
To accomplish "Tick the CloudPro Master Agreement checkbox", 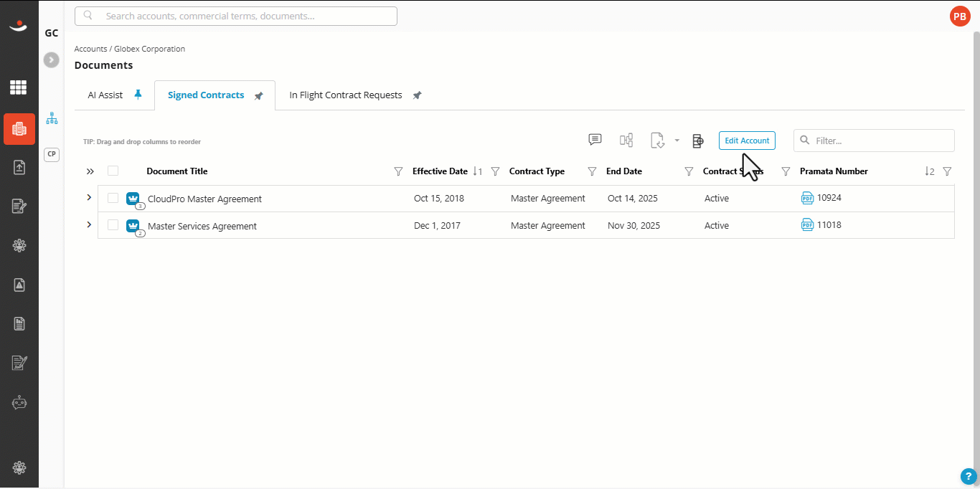I will (113, 198).
